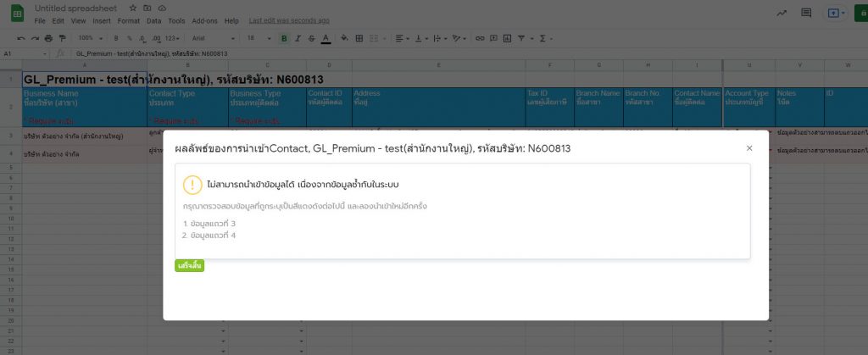
Task: Toggle Bold formatting
Action: (x=284, y=38)
